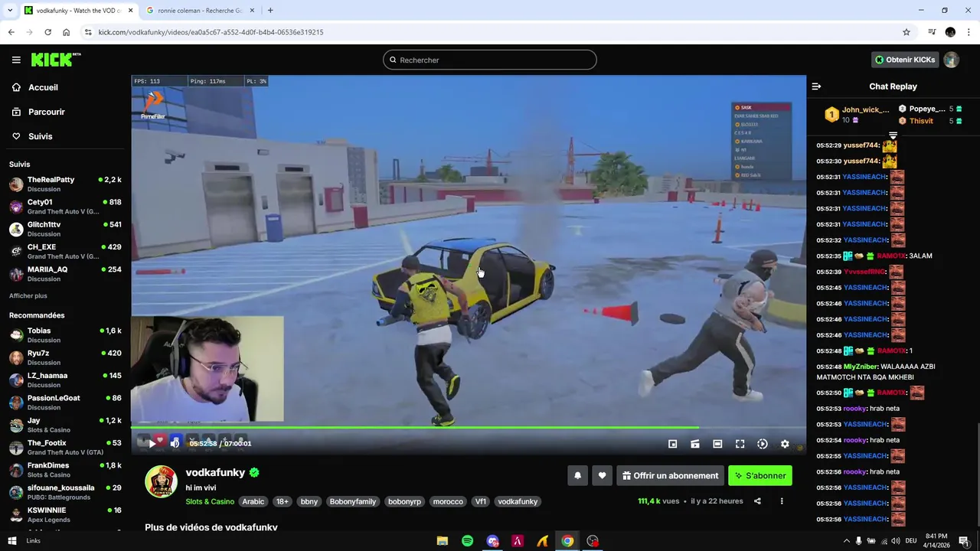Open vodkafunky channel avatar

(161, 482)
